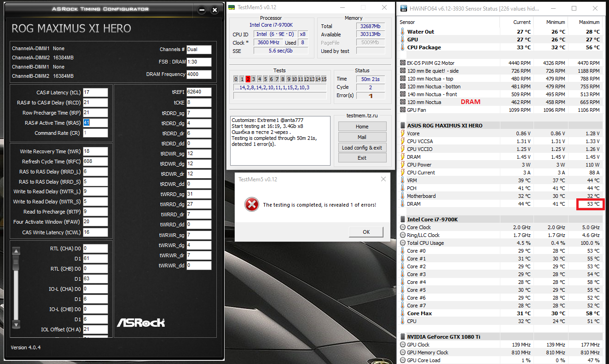
Task: Click the tWRRD_sg value field
Action: (x=199, y=194)
